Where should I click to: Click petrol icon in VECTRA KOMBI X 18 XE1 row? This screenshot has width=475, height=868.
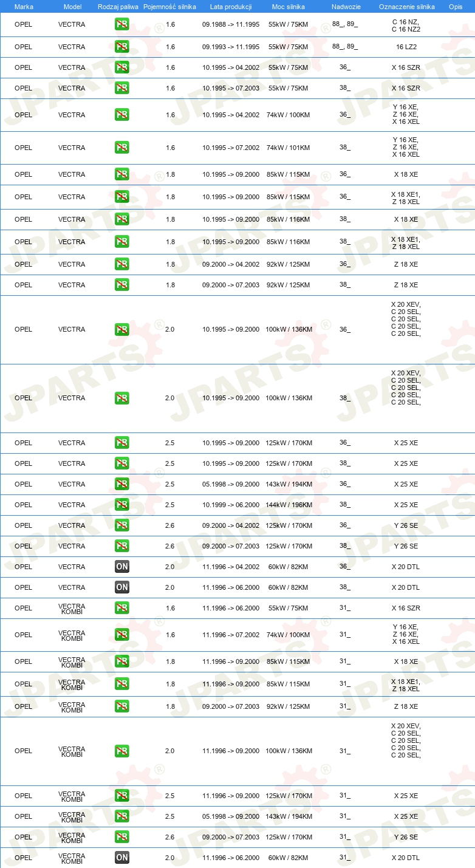pyautogui.click(x=122, y=684)
